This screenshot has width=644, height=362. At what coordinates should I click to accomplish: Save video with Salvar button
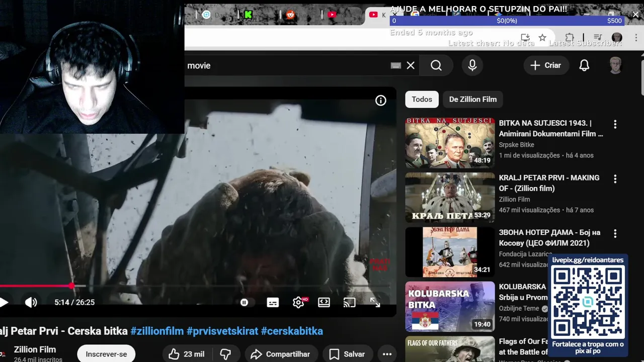(347, 354)
